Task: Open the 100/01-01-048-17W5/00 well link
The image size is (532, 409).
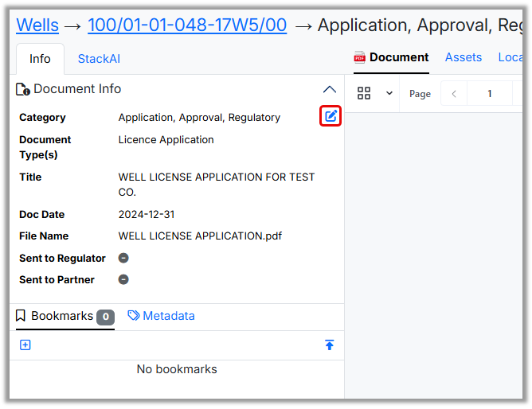Action: [187, 25]
